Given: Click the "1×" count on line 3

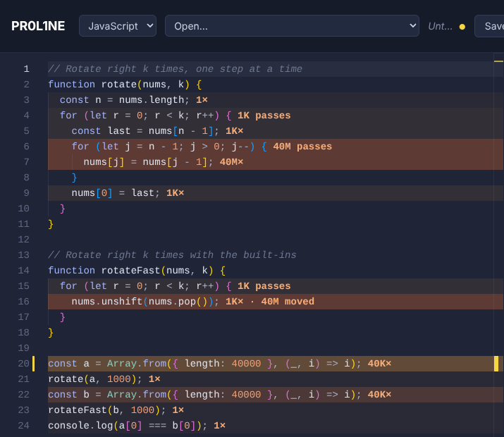Looking at the screenshot, I should point(202,100).
